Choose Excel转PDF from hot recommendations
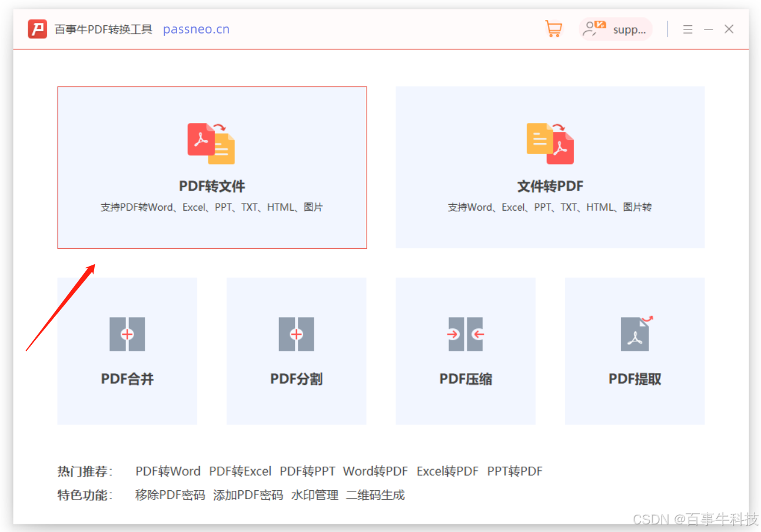761x532 pixels. coord(447,471)
